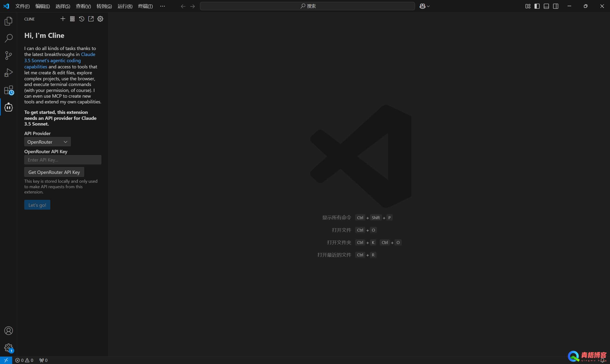Open the Explorer view in activity bar
Viewport: 610px width, 364px height.
point(9,21)
